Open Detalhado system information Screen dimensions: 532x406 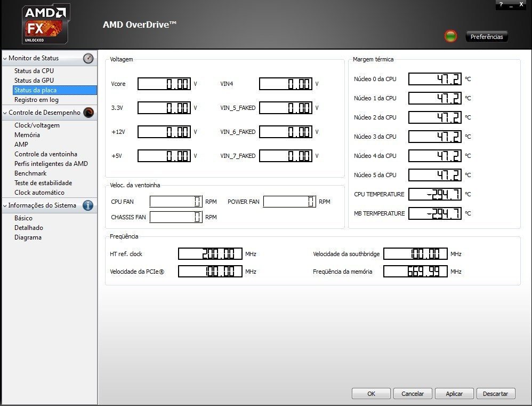click(28, 228)
